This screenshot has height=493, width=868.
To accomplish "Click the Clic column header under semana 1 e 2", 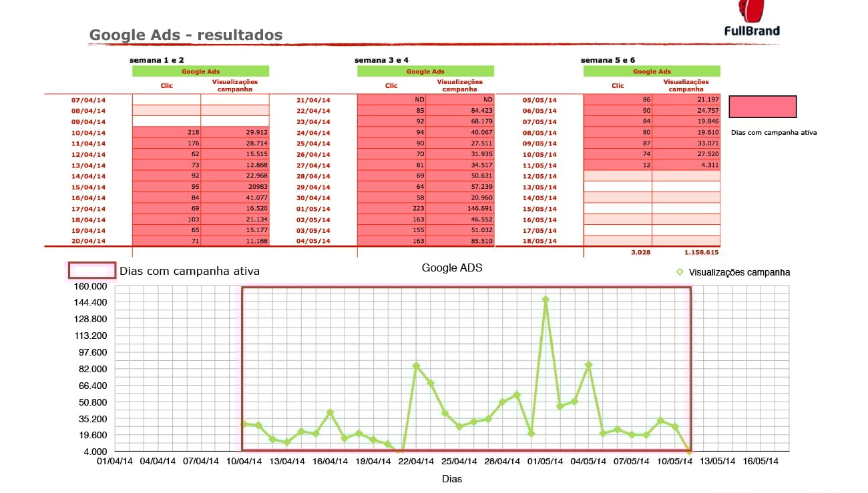I will [166, 85].
